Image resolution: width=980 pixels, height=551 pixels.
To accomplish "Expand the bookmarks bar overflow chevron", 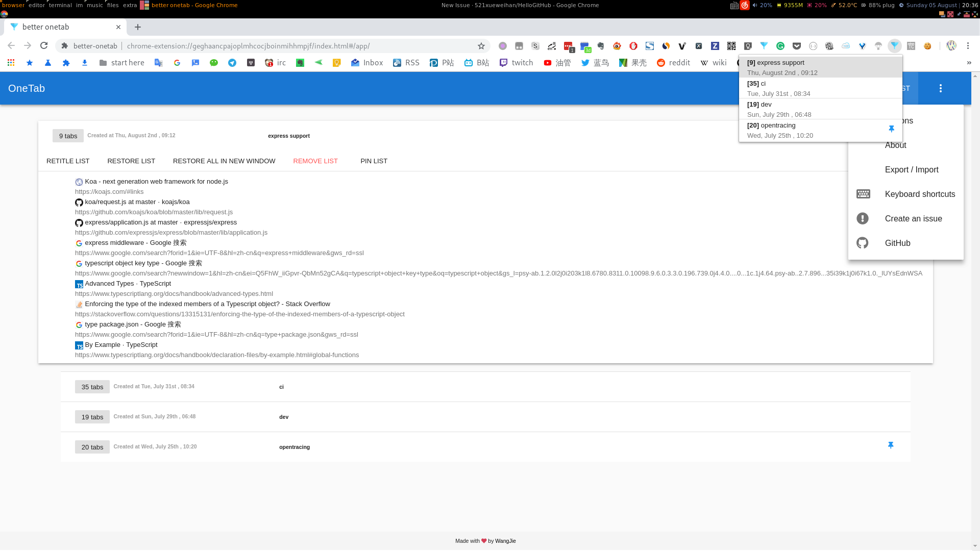I will 968,62.
